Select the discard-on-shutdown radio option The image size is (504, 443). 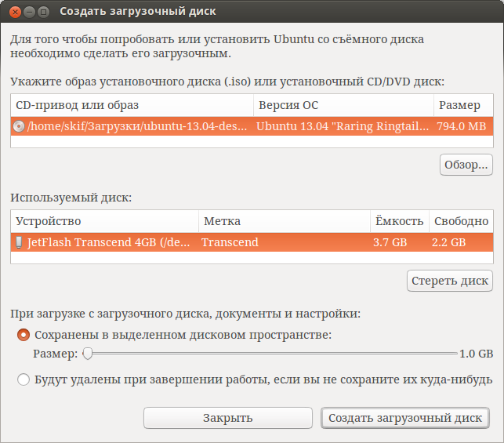point(24,379)
